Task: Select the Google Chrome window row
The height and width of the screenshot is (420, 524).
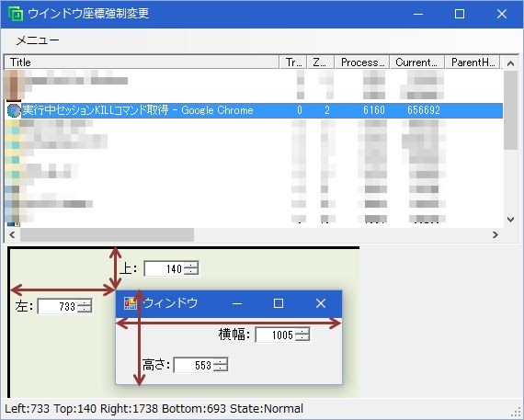Action: point(254,110)
